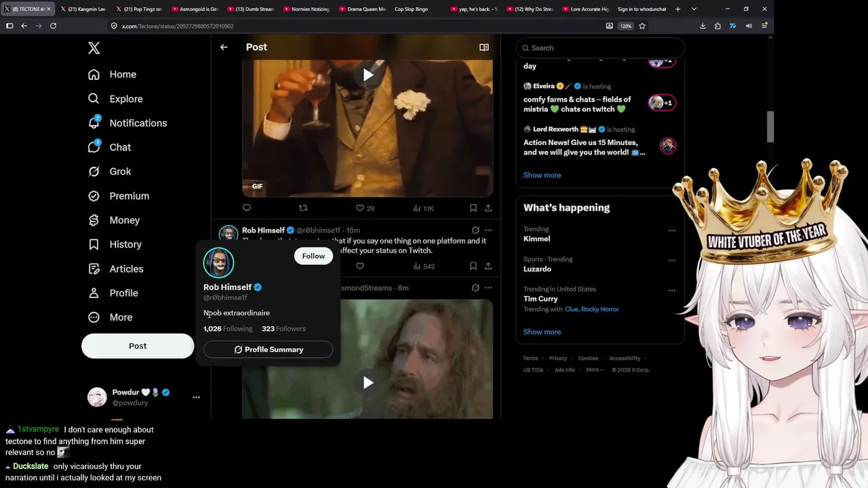
Task: View analytics showing 542 views
Action: click(x=423, y=266)
